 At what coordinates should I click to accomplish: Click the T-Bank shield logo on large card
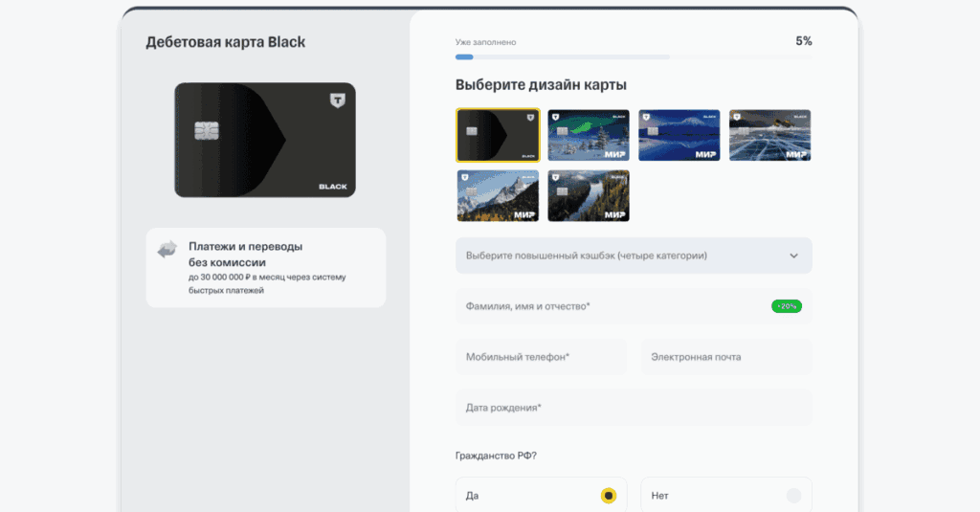(336, 100)
